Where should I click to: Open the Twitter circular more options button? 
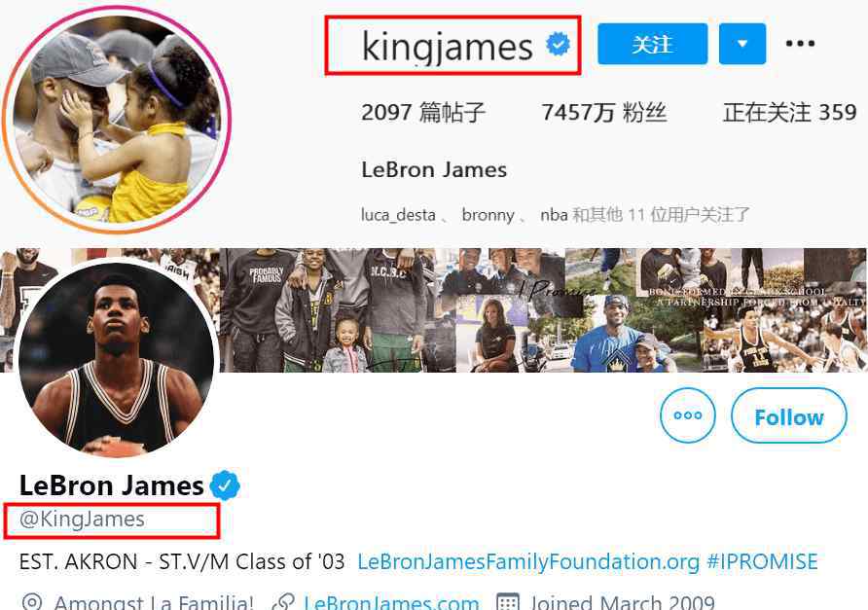(688, 415)
